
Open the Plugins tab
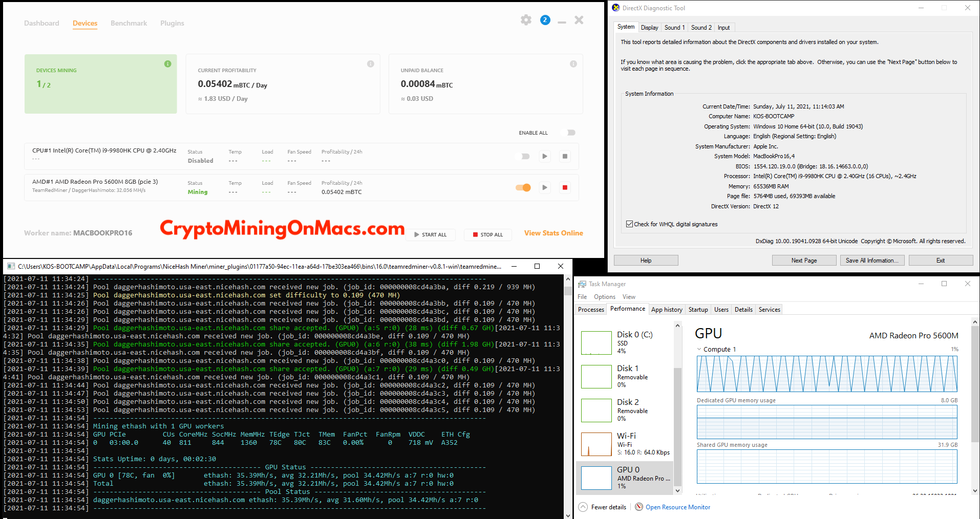(x=172, y=23)
